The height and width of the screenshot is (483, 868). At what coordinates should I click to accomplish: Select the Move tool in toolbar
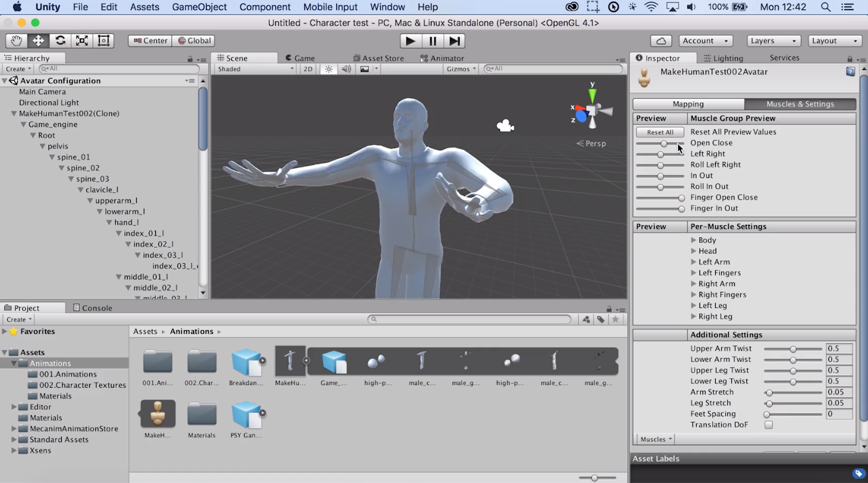(38, 41)
